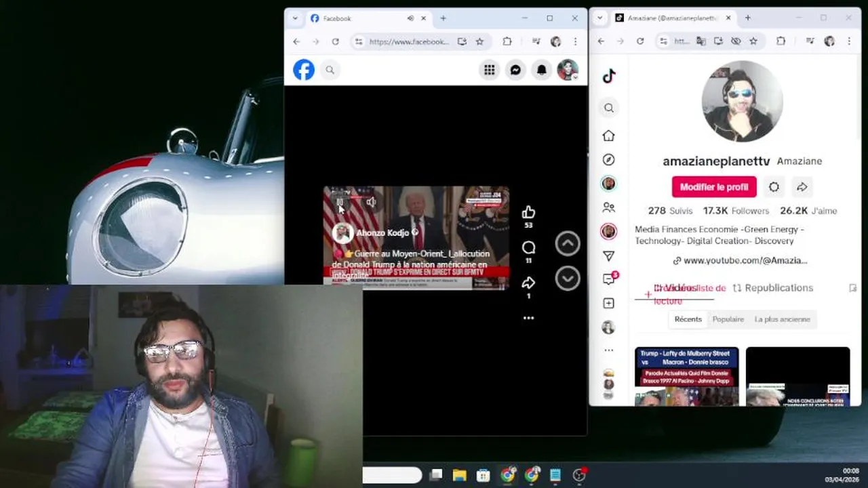Mute the reel using speaker icon
Screen dimensions: 868x488
[371, 202]
